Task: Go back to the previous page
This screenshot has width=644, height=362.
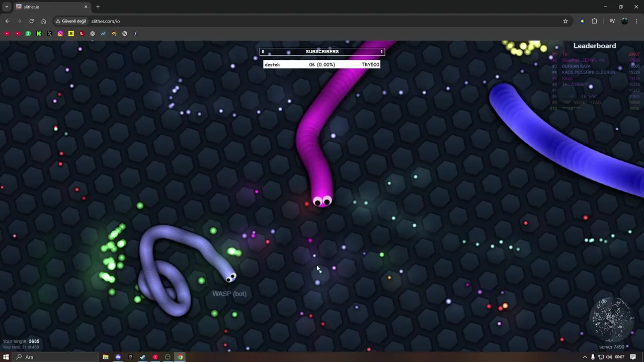Action: coord(7,21)
